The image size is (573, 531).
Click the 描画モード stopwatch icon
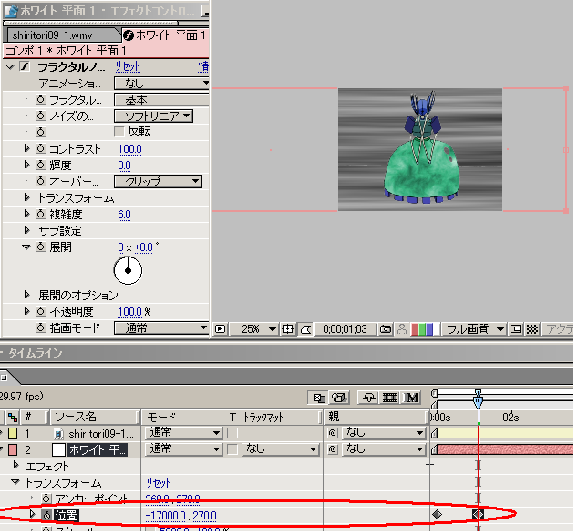[x=41, y=328]
